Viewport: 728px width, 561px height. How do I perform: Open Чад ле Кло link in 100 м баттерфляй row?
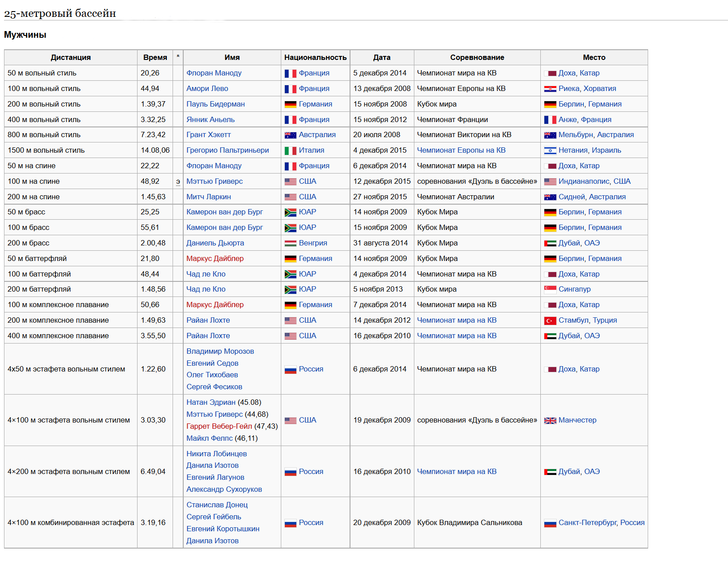[206, 274]
